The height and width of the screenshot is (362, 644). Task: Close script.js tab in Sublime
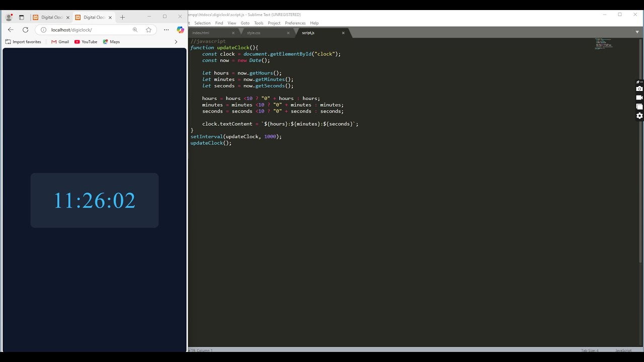coord(343,33)
